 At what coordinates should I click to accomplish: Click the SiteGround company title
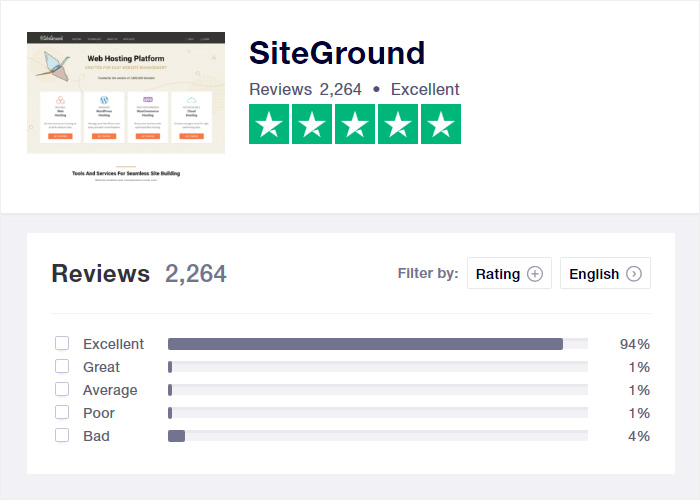337,53
